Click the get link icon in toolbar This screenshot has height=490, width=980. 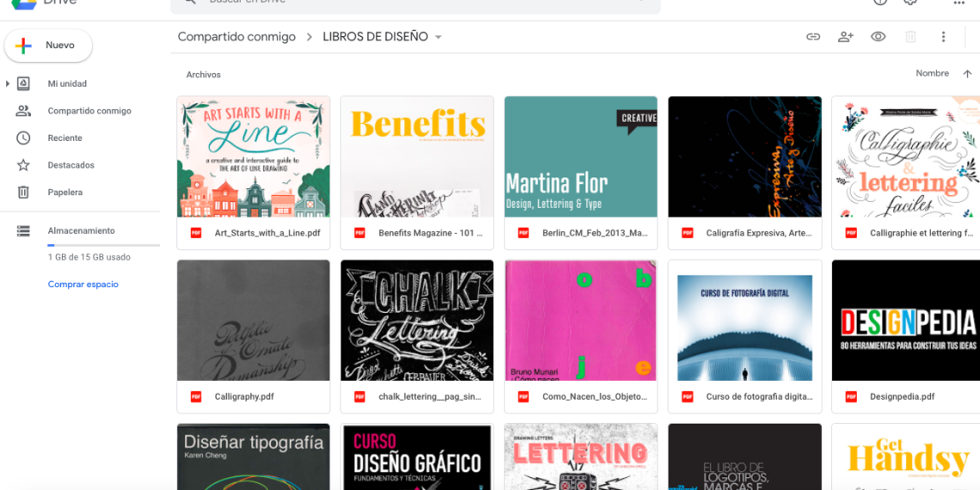(813, 37)
